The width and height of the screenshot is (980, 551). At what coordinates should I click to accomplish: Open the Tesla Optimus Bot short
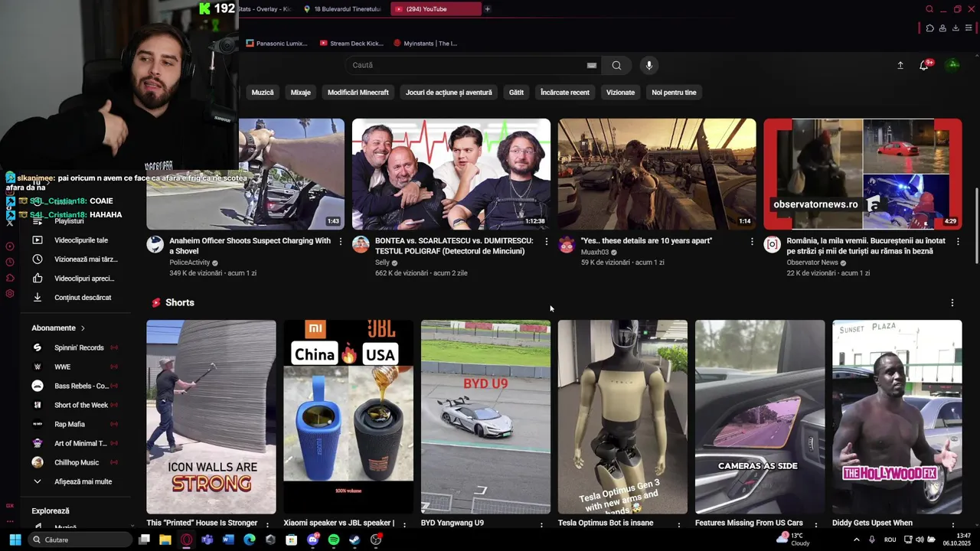click(622, 417)
